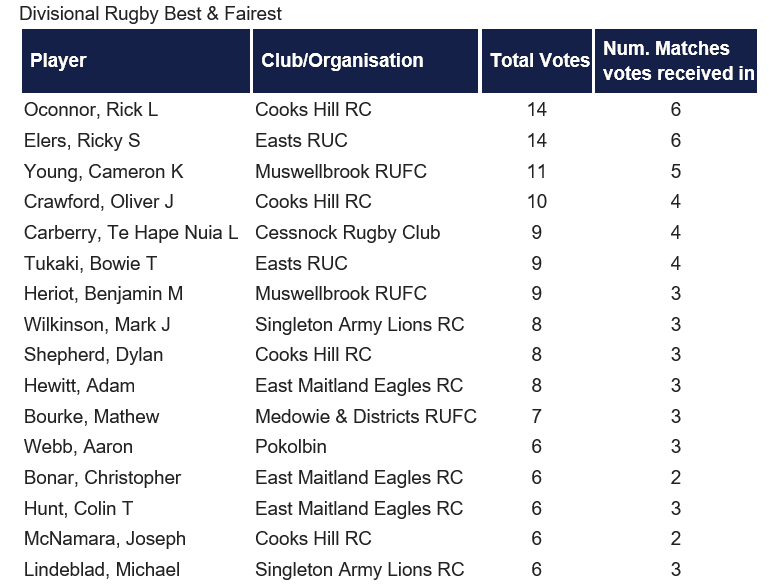The image size is (769, 587).
Task: Select Carberry, Te Hape Nuia L
Action: click(x=131, y=232)
